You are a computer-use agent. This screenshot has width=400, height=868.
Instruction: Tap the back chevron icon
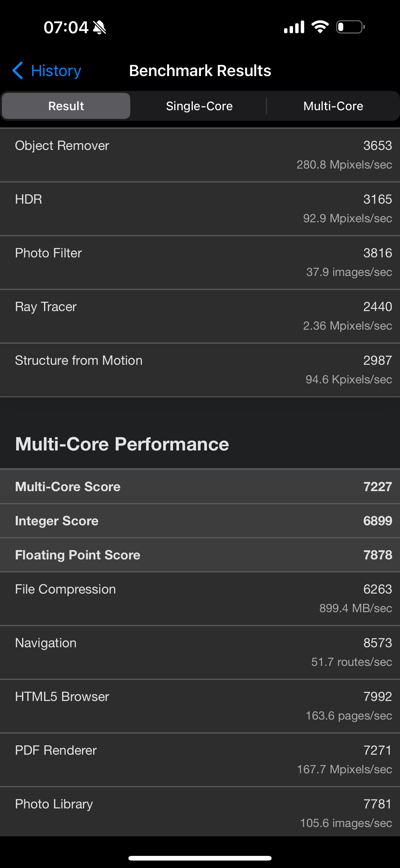[x=17, y=70]
